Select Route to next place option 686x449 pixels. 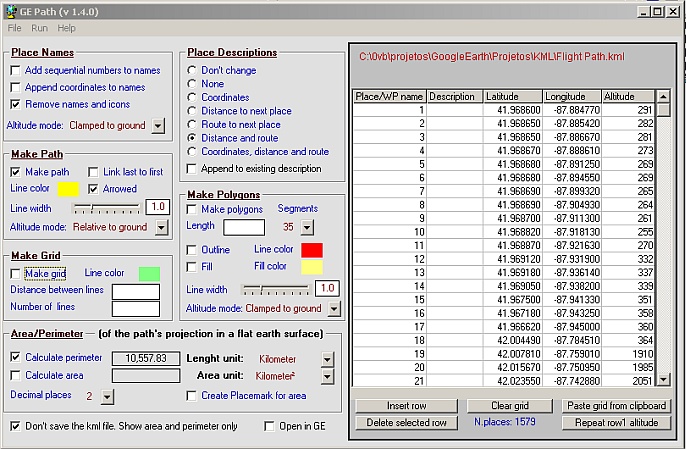pos(192,124)
